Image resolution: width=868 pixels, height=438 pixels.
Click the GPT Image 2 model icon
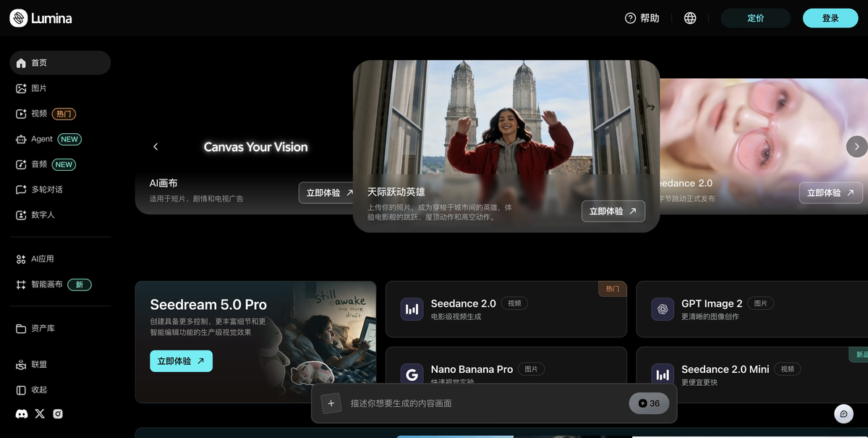(663, 309)
